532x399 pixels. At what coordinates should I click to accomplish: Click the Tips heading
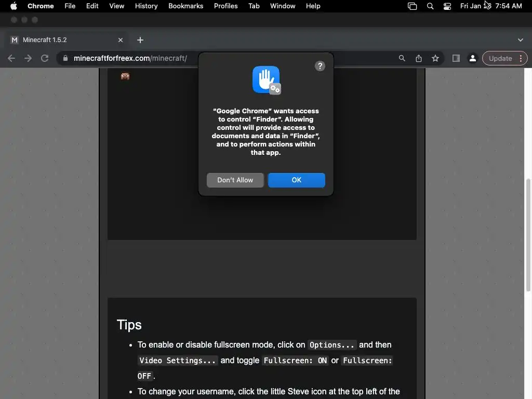[129, 325]
